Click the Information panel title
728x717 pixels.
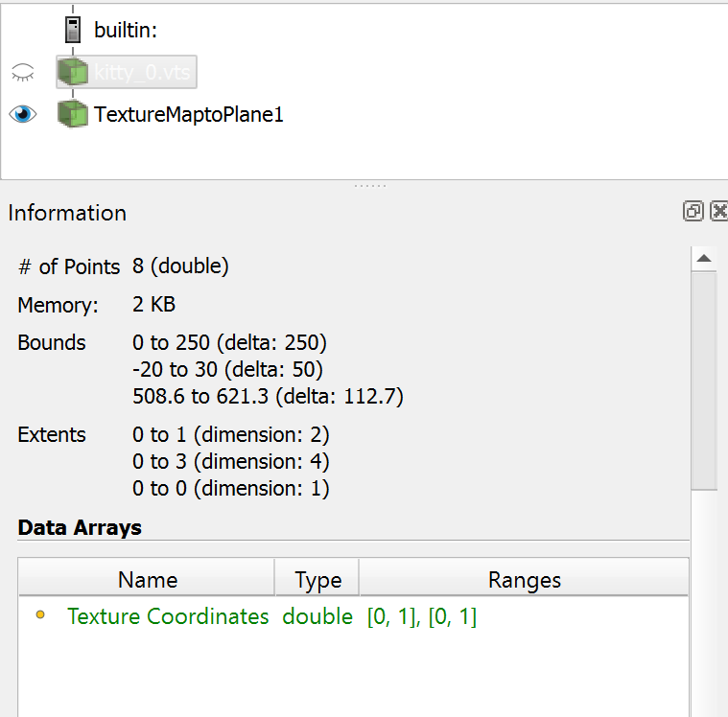[67, 213]
